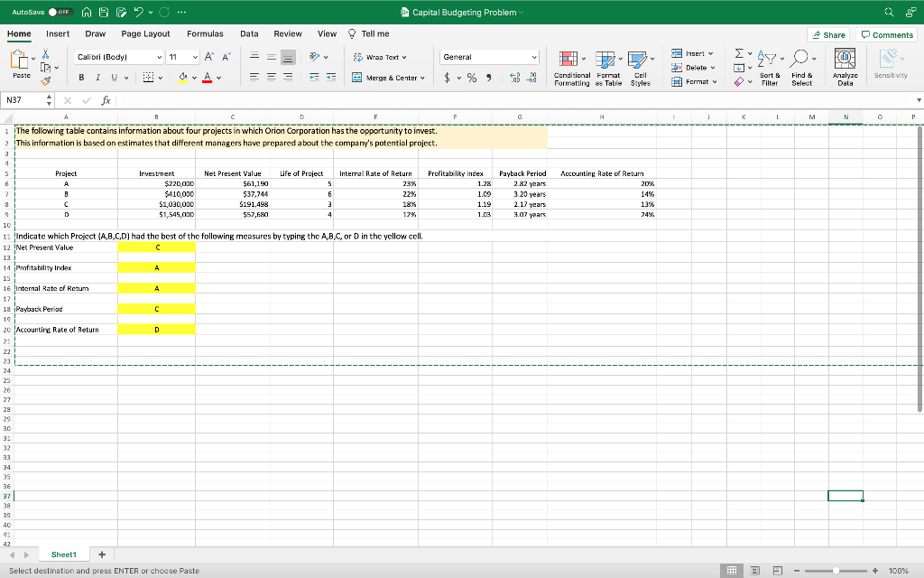Click the formula bar input field
Image resolution: width=924 pixels, height=578 pixels.
[513, 100]
